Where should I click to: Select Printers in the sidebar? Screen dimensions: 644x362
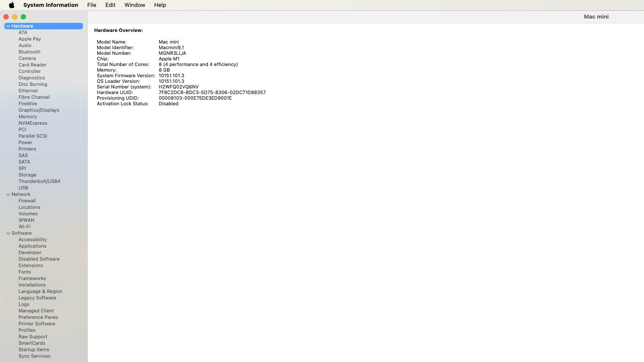tap(27, 149)
